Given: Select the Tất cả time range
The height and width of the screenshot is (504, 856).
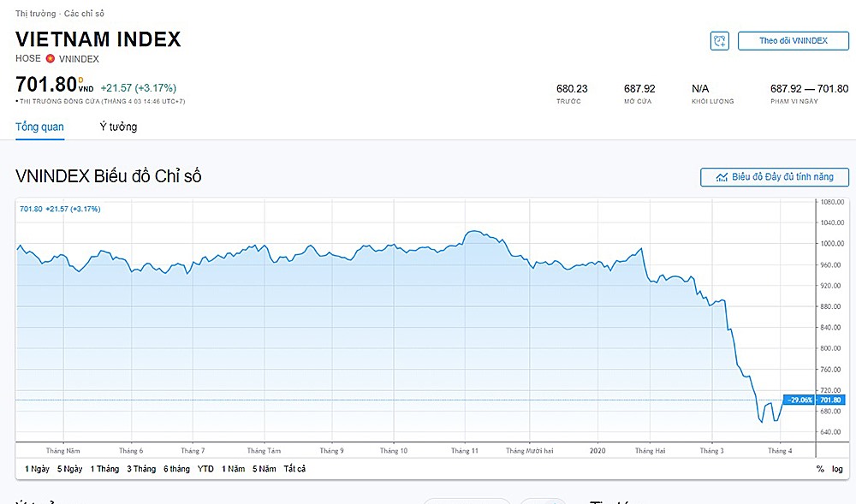Looking at the screenshot, I should 294,469.
